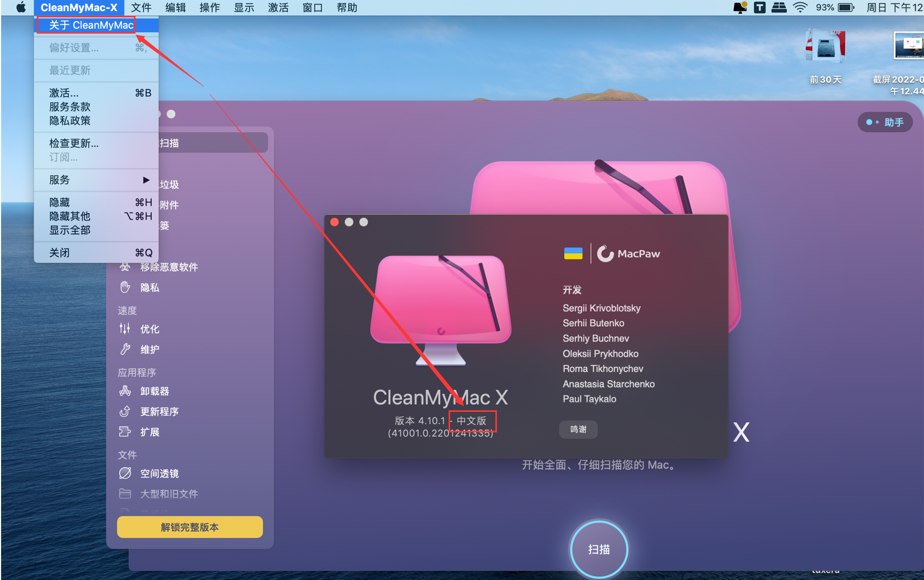Select 检查更新 from the app menu
The image size is (924, 580).
[74, 143]
